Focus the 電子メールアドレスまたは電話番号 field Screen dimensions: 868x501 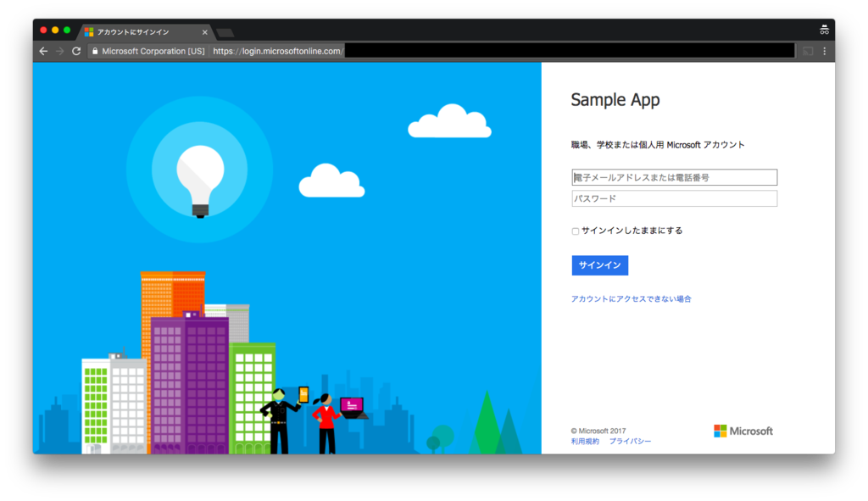pyautogui.click(x=674, y=177)
